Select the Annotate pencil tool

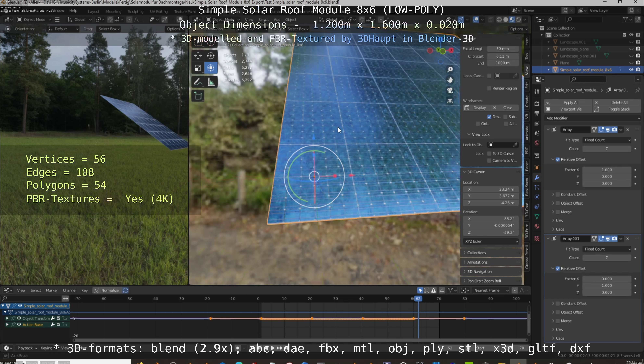[198, 82]
